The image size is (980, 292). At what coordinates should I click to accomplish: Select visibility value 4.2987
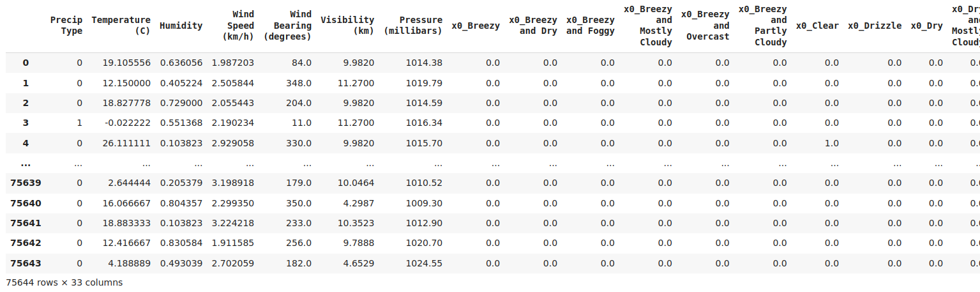358,203
